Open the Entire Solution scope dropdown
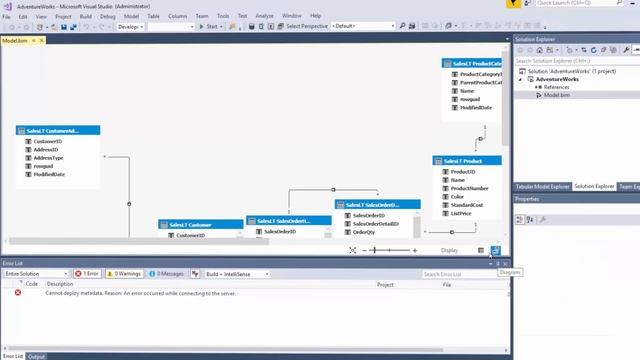Screen dimensions: 640x360 pos(36,274)
